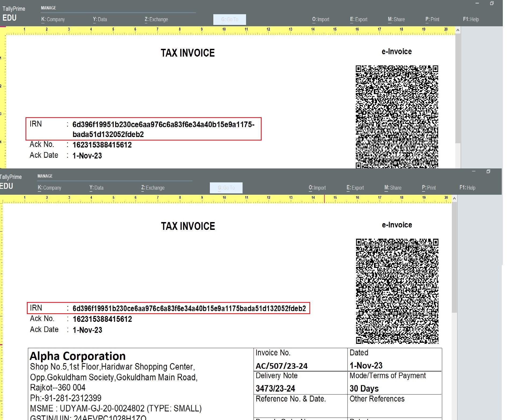Activate the Go To search bar
This screenshot has height=420, width=520.
[229, 19]
